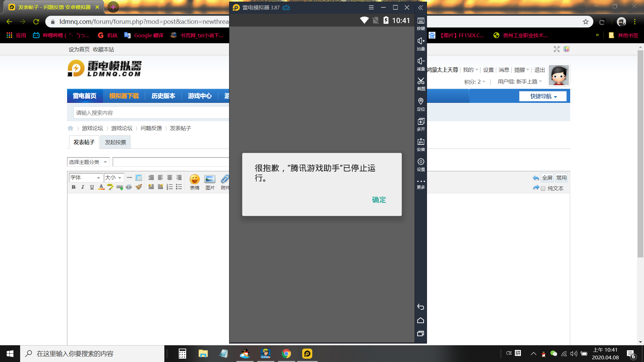Insert an emoticon with the 表情 icon
This screenshot has width=644, height=362.
(195, 179)
